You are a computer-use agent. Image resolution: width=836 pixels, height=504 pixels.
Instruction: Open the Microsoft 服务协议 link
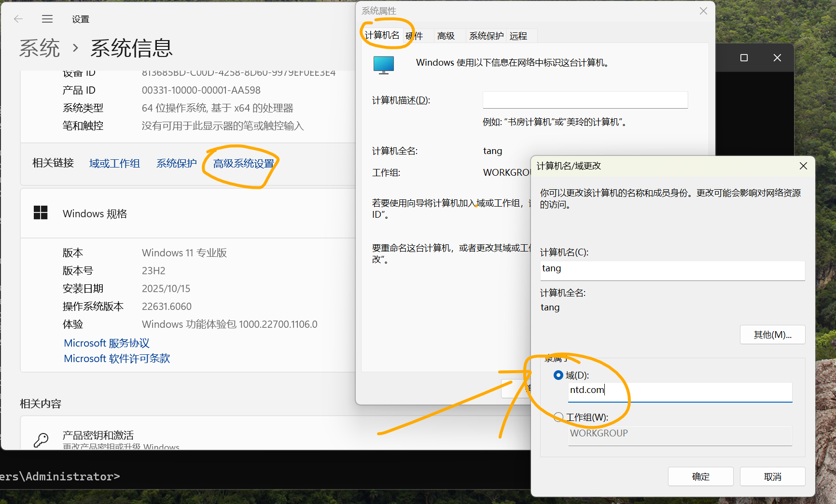click(x=107, y=343)
